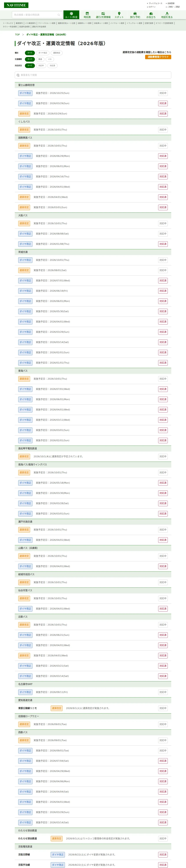Open the 通勤費管理クラウド orange button

point(158,57)
